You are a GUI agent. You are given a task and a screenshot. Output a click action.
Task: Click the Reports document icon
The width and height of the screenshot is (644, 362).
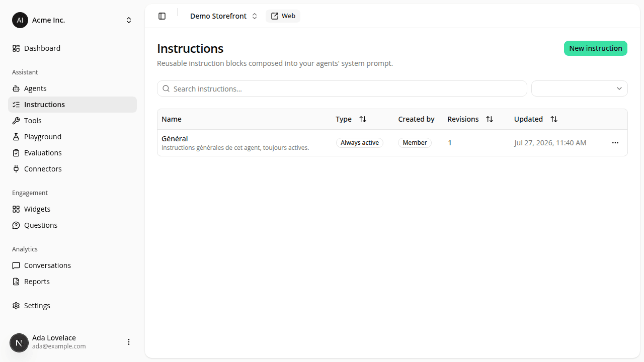click(16, 282)
